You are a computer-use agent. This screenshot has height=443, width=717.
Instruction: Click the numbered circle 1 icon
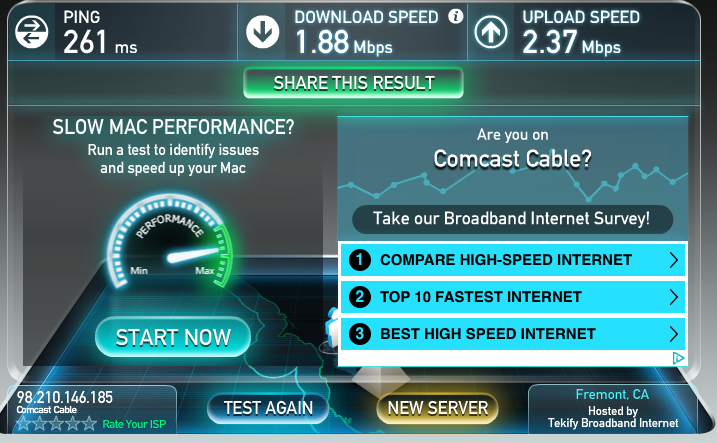[360, 260]
